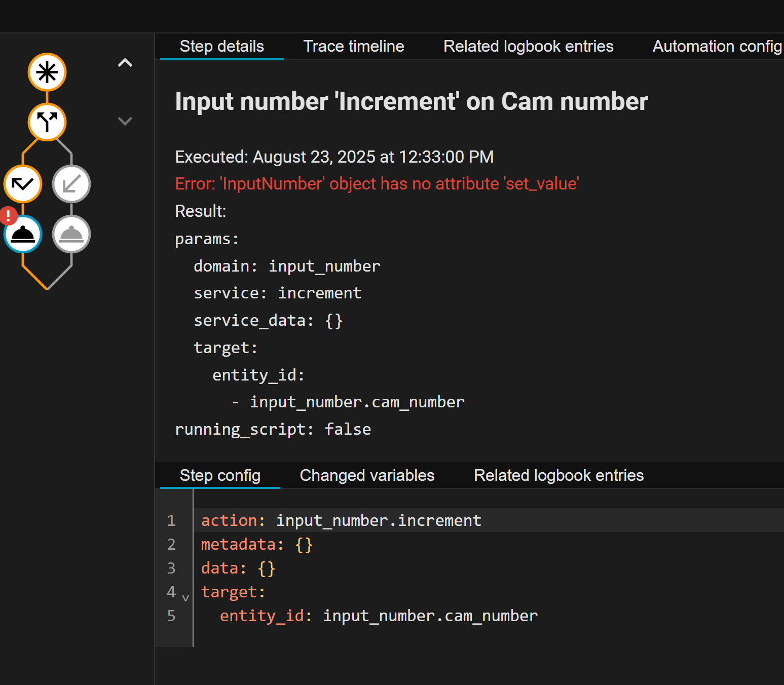Viewport: 784px width, 685px height.
Task: Open the Automation config tab
Action: click(716, 46)
